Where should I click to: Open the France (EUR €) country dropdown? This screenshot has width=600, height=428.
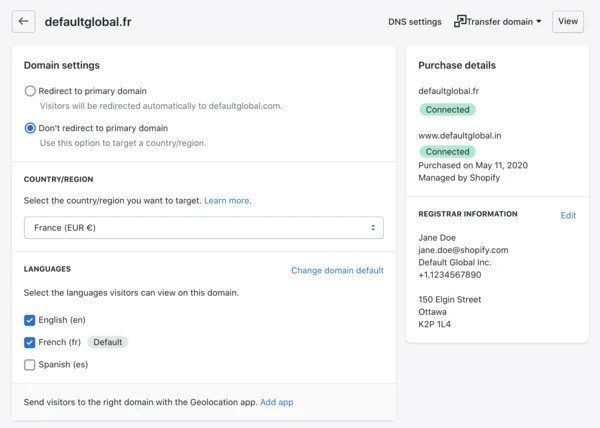(x=203, y=228)
